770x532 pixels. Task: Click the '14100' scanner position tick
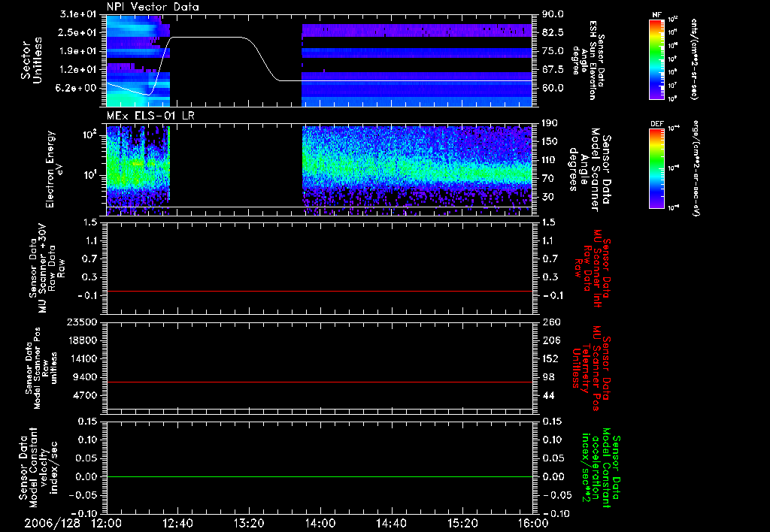tap(83, 358)
